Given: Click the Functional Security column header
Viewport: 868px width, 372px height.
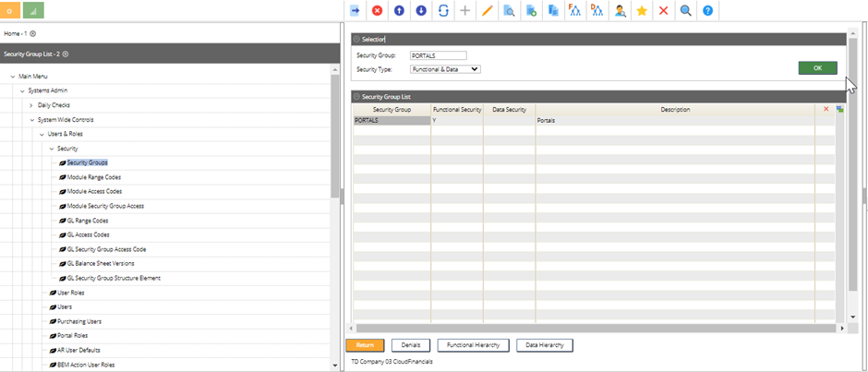Looking at the screenshot, I should (457, 110).
